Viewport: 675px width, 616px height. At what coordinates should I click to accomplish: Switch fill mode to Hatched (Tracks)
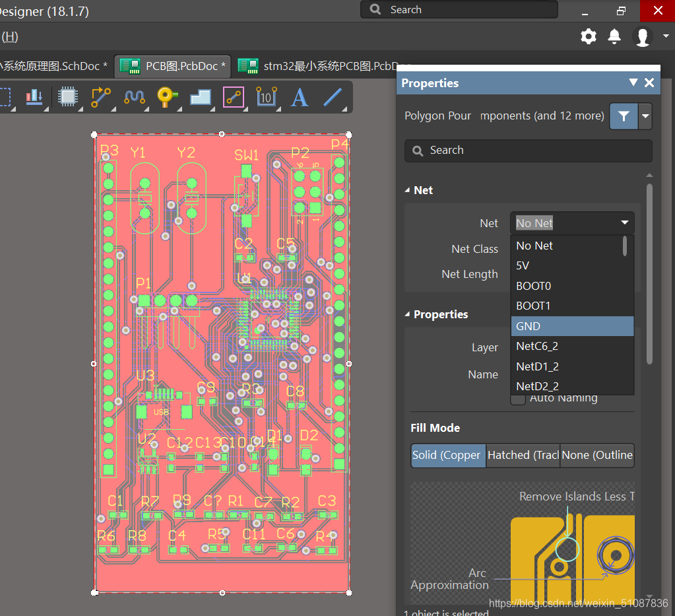point(523,455)
